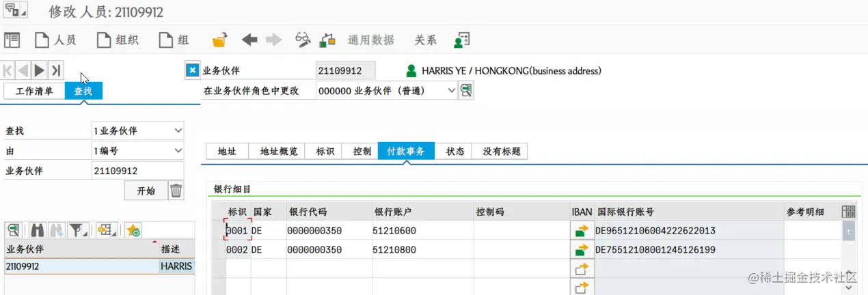Create a new 组织 business partner
Image resolution: width=868 pixels, height=295 pixels.
[x=118, y=40]
